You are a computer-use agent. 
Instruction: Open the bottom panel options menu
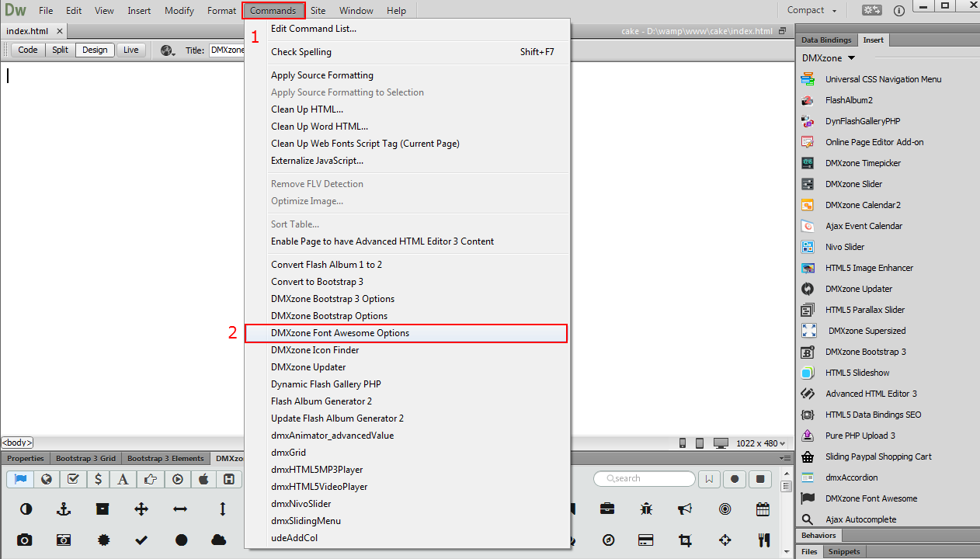click(784, 459)
